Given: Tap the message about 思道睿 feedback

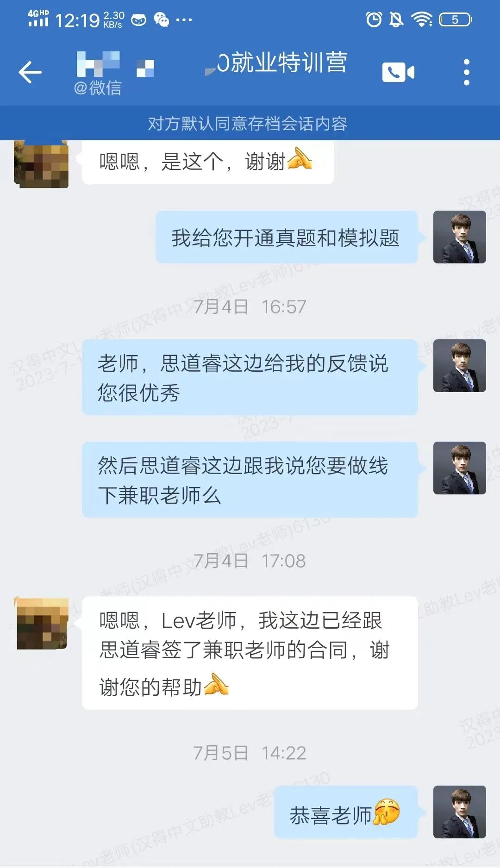Looking at the screenshot, I should click(250, 377).
